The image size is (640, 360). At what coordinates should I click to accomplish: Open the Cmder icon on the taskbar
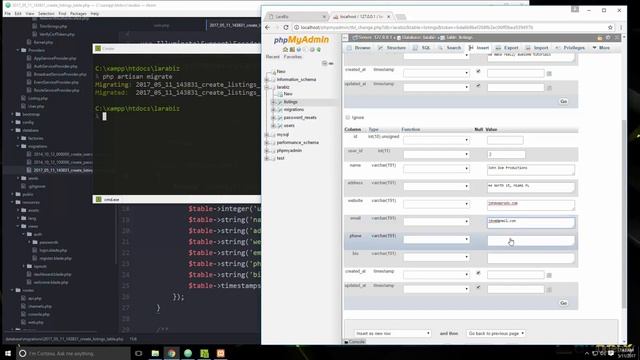click(204, 353)
